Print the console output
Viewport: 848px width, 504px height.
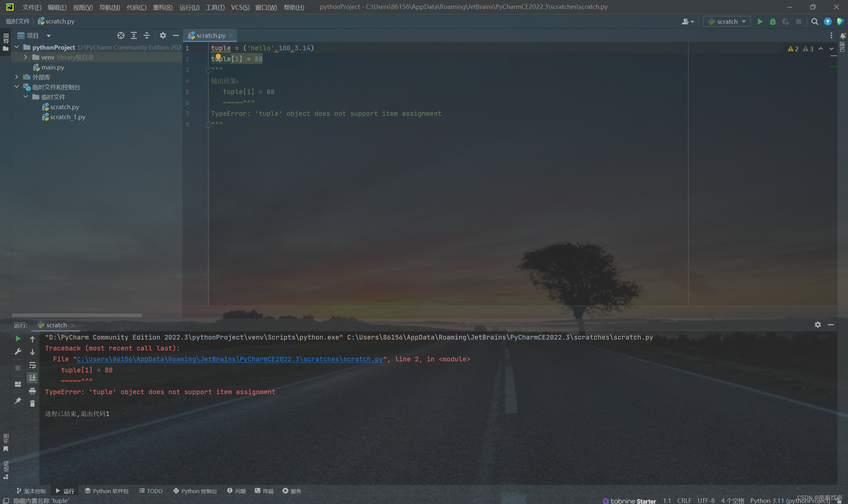32,391
